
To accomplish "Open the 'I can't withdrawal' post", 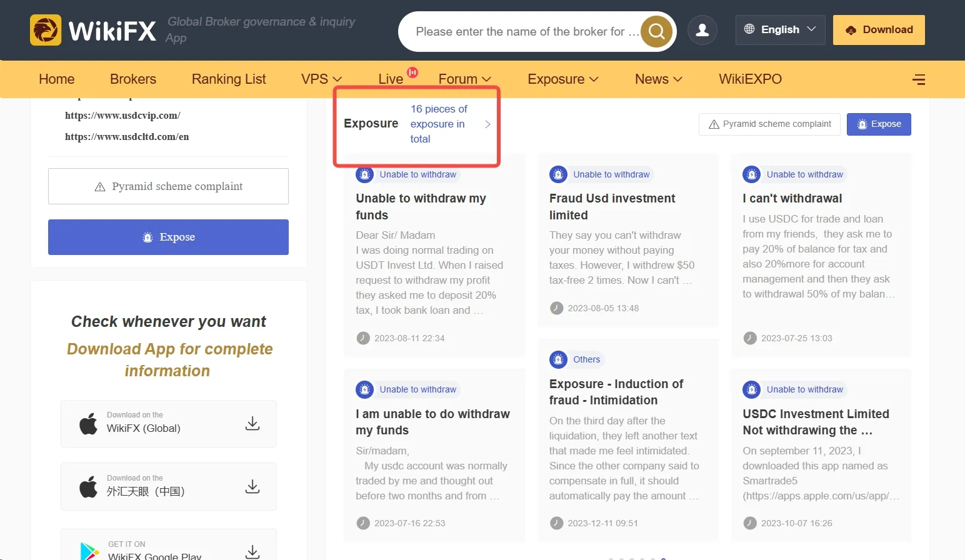I will [x=792, y=199].
